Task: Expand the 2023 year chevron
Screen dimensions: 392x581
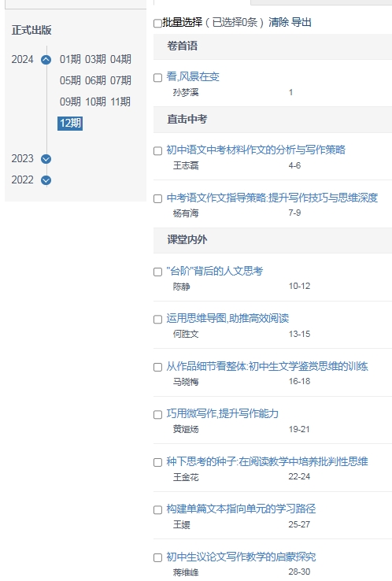Action: 46,159
